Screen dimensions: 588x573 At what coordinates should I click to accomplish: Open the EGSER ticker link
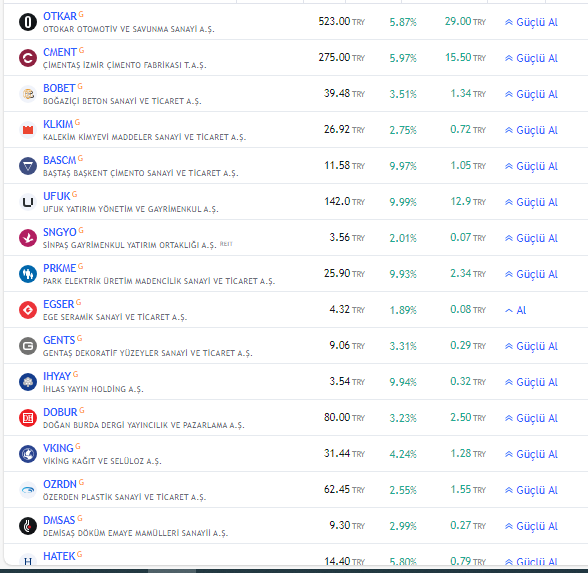tap(58, 304)
